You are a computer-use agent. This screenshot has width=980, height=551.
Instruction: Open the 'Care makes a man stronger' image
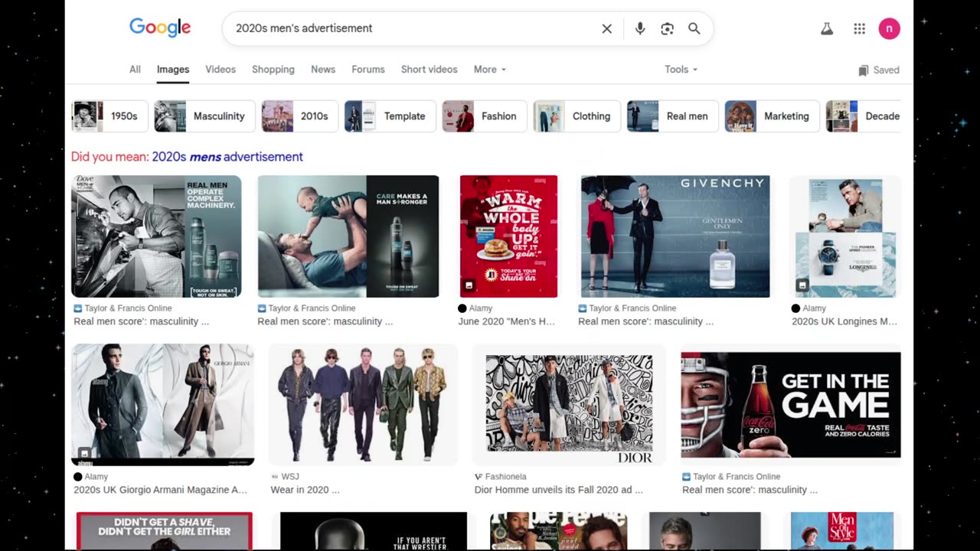pos(348,236)
